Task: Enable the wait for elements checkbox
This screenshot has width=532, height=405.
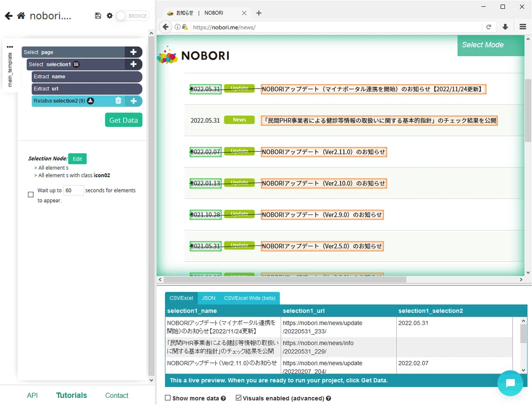Action: click(x=31, y=195)
